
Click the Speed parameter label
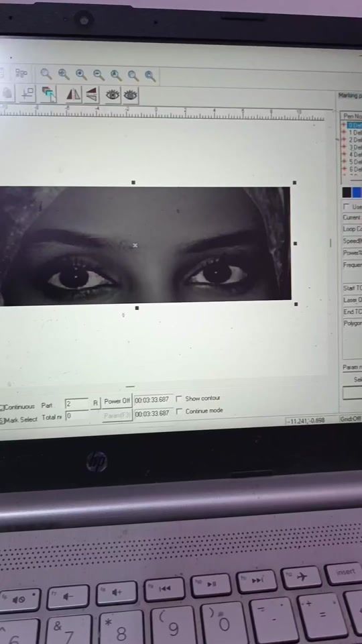point(352,241)
